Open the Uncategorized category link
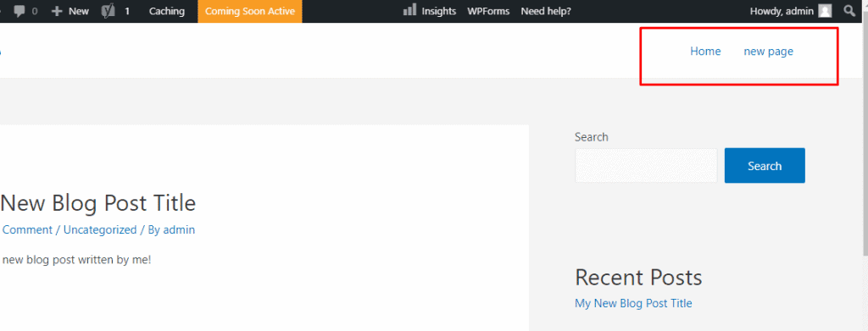 pos(100,229)
